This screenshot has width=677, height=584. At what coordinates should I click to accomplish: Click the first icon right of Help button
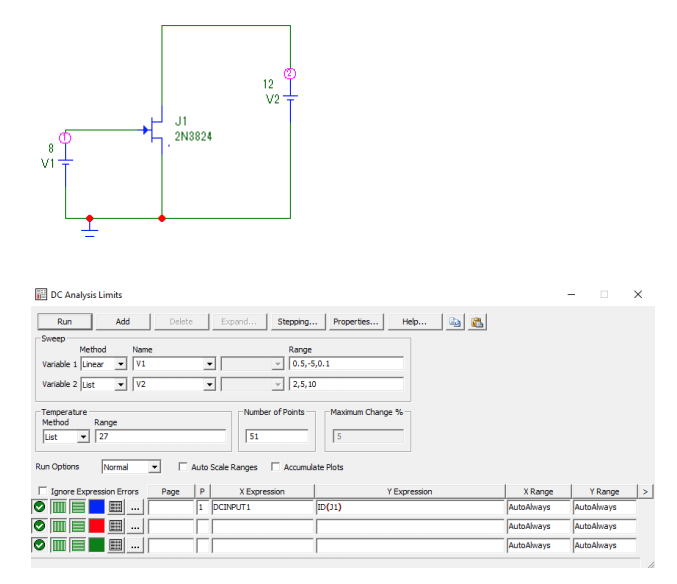coord(455,322)
